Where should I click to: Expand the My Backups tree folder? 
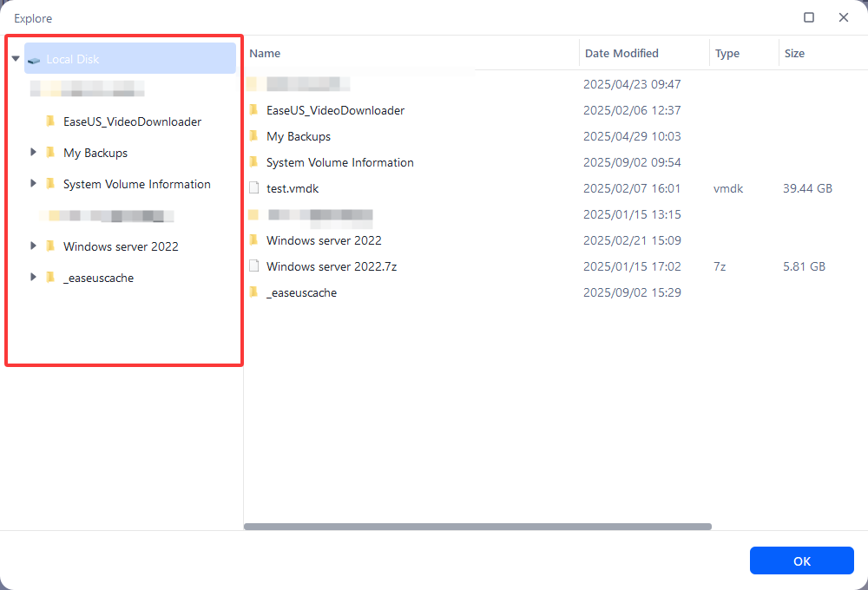33,153
